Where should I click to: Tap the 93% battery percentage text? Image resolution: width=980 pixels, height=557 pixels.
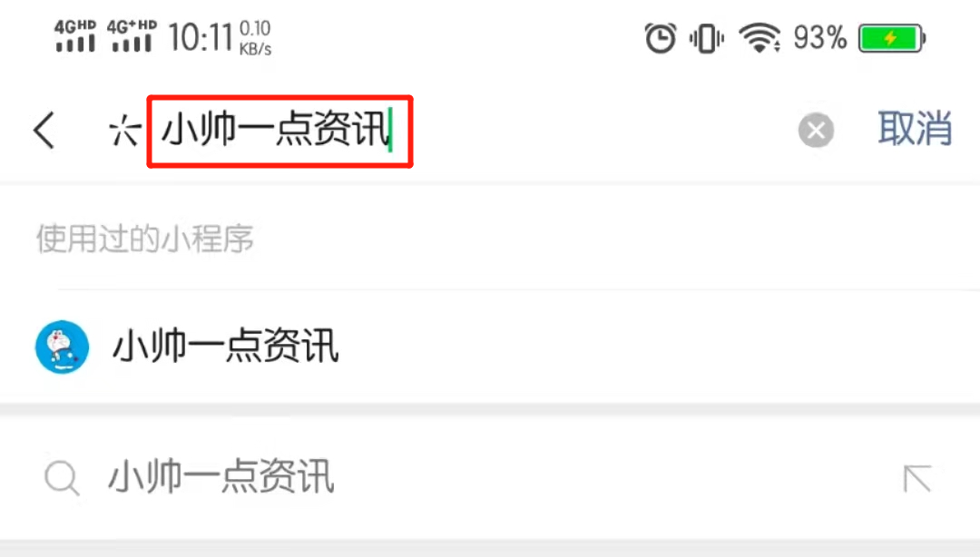(819, 38)
